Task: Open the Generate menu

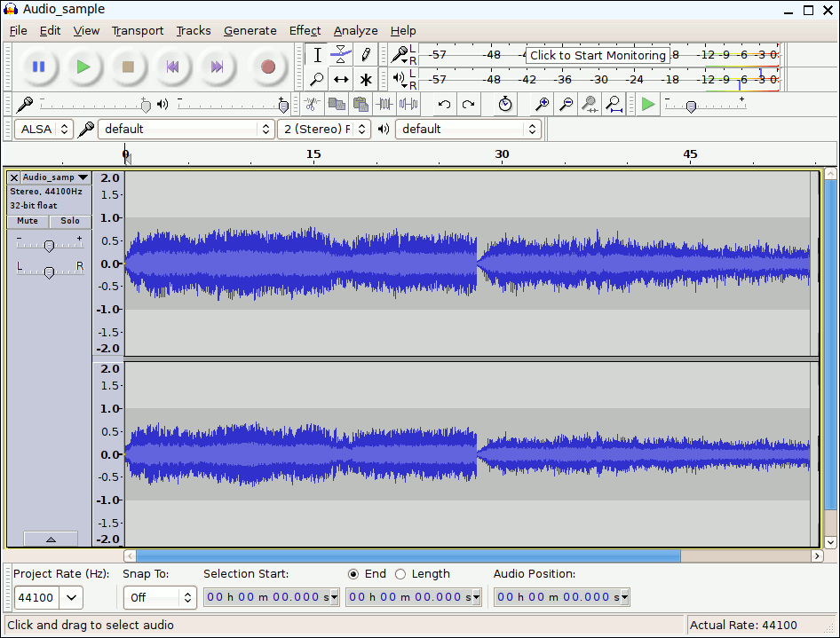Action: (250, 30)
